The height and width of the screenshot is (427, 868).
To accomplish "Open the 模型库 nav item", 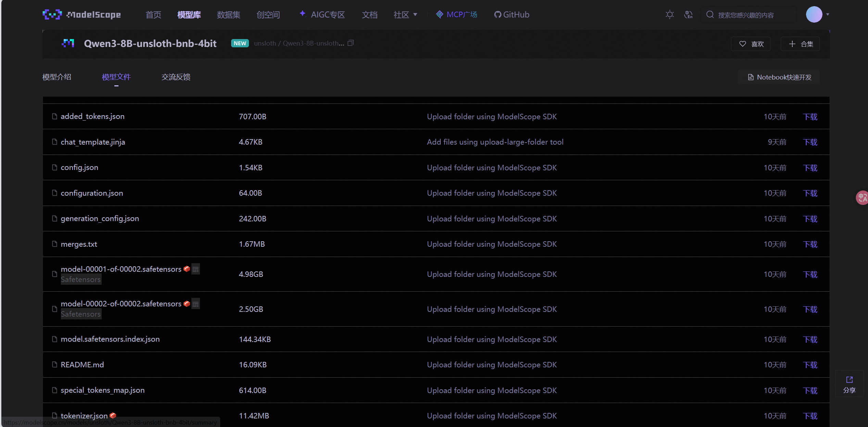I will tap(189, 15).
